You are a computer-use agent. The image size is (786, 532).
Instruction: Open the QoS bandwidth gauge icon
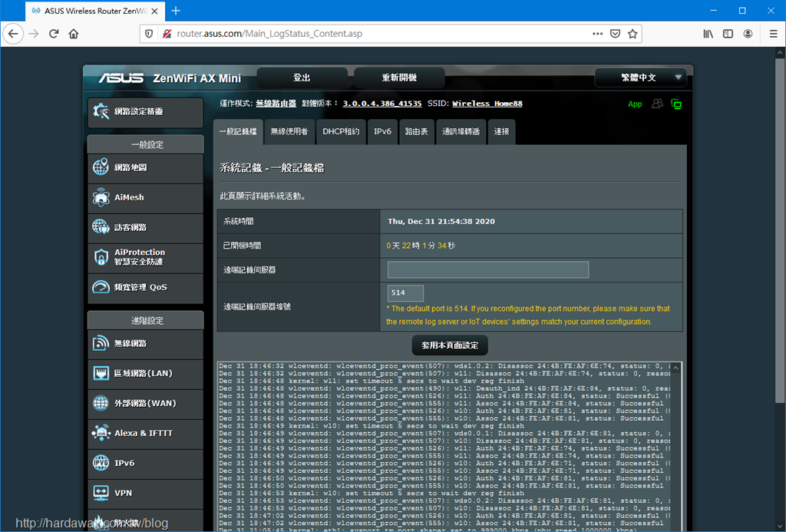[x=101, y=287]
